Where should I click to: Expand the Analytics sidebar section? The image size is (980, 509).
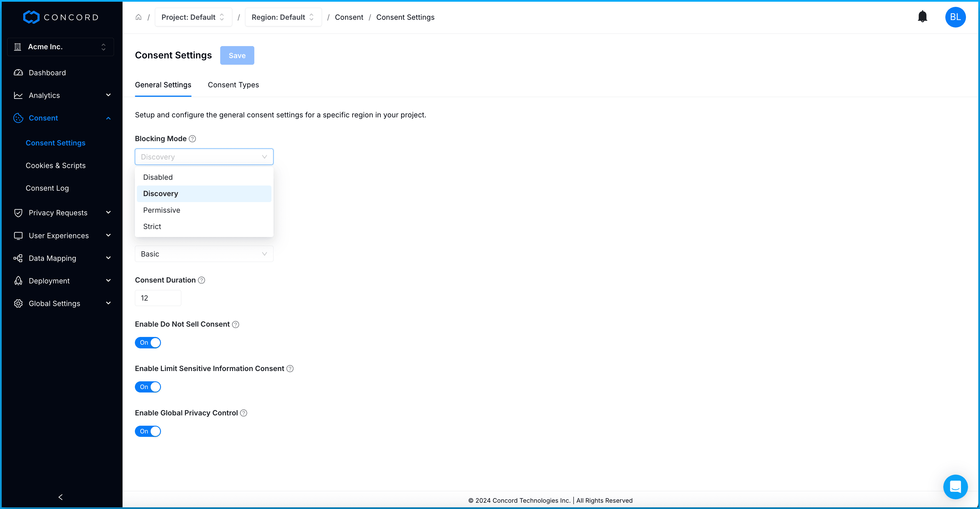(x=62, y=95)
